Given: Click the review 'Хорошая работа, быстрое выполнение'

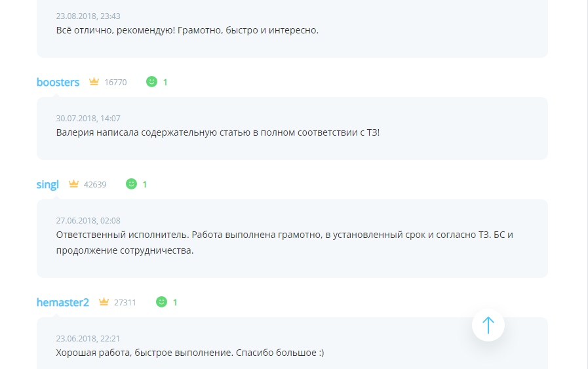Looking at the screenshot, I should tap(189, 353).
